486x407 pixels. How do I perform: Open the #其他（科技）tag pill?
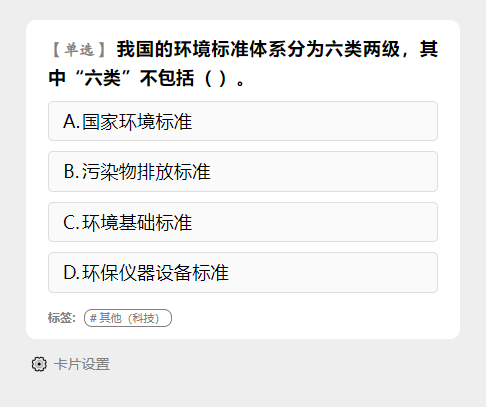click(x=128, y=318)
